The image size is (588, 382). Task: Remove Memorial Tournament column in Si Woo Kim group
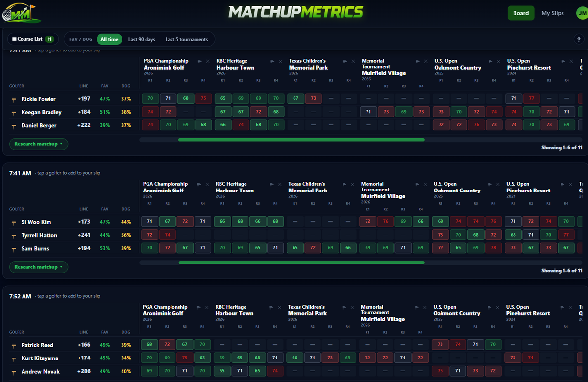click(x=425, y=184)
